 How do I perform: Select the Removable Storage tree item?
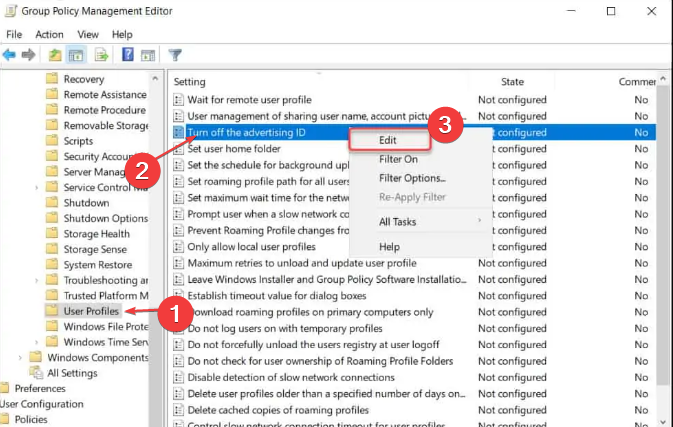pyautogui.click(x=106, y=125)
